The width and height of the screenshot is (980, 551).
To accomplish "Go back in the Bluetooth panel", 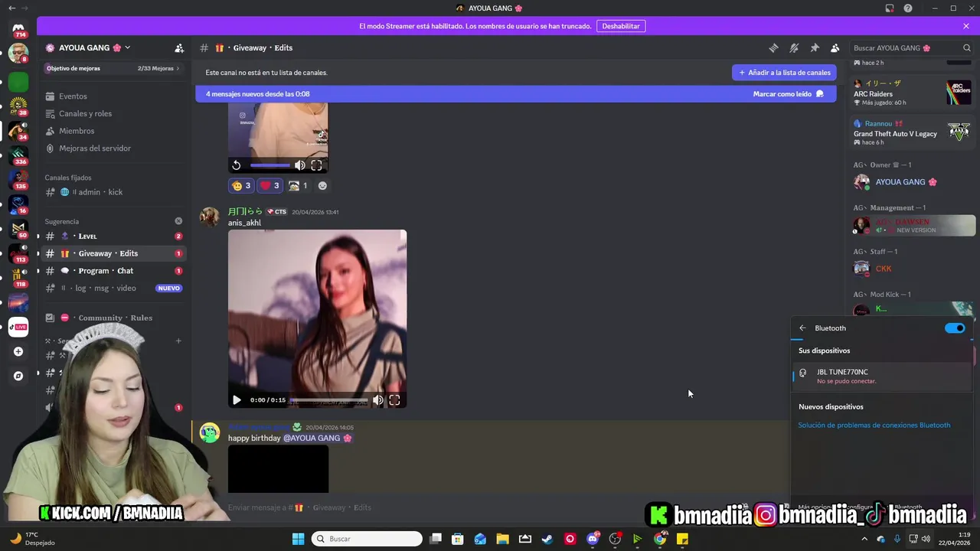I will (802, 328).
